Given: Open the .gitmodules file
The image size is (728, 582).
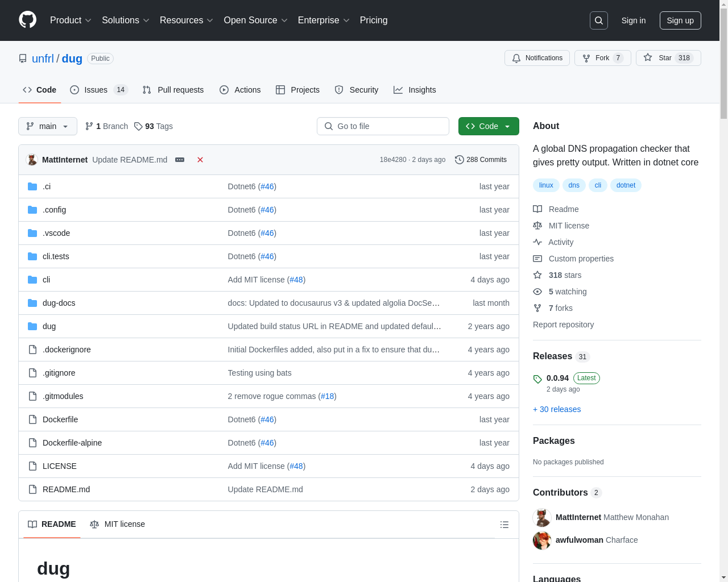Looking at the screenshot, I should point(63,396).
